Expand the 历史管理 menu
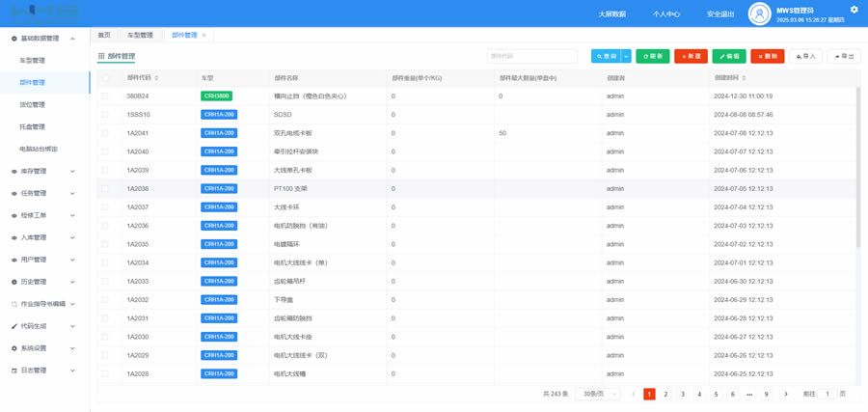868x412 pixels. (72, 282)
